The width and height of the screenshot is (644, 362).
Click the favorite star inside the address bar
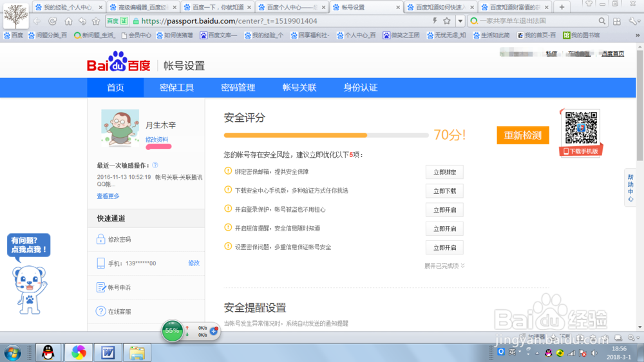point(447,21)
